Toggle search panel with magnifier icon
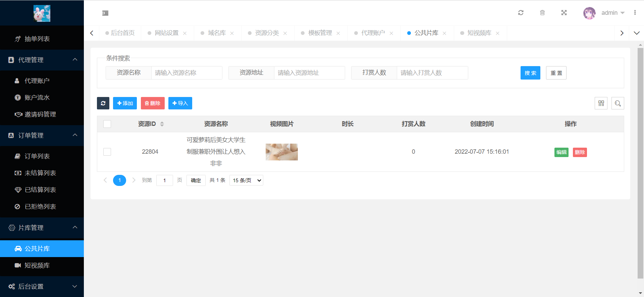This screenshot has width=644, height=297. (618, 103)
